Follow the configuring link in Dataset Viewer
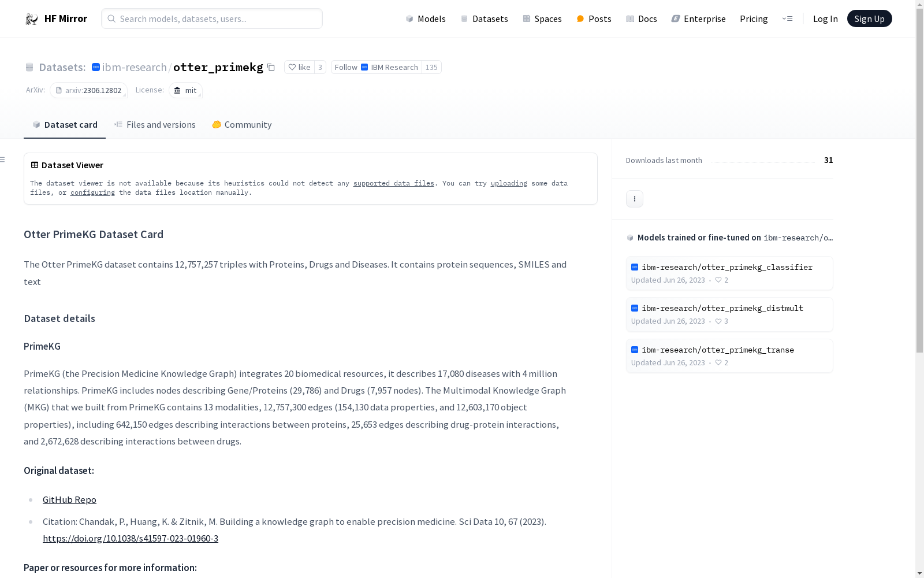Screen dimensions: 924x578 [92, 192]
